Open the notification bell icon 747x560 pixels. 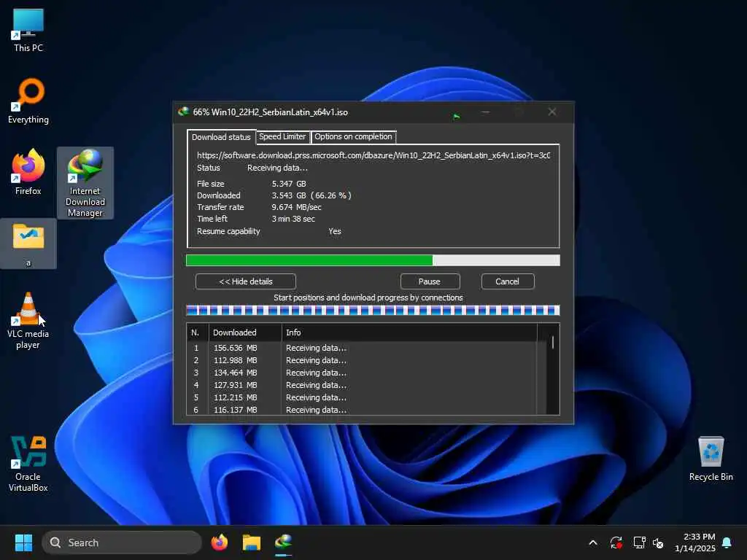727,542
